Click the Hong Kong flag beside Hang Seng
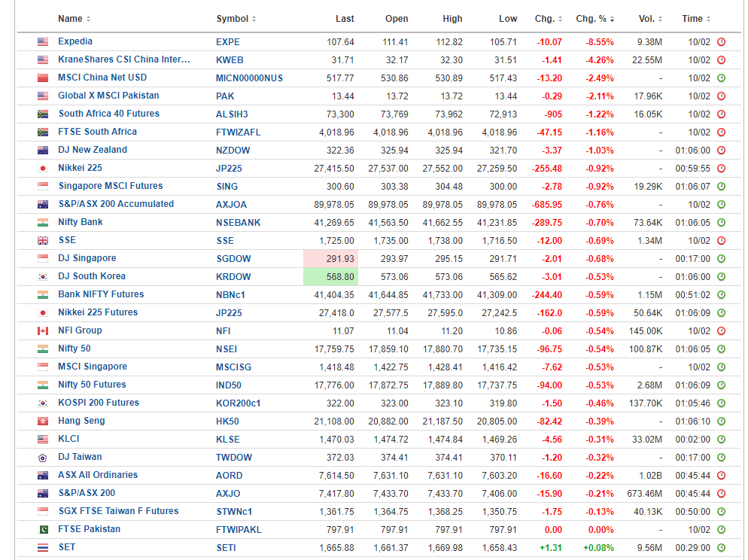This screenshot has width=748, height=560. (x=43, y=422)
